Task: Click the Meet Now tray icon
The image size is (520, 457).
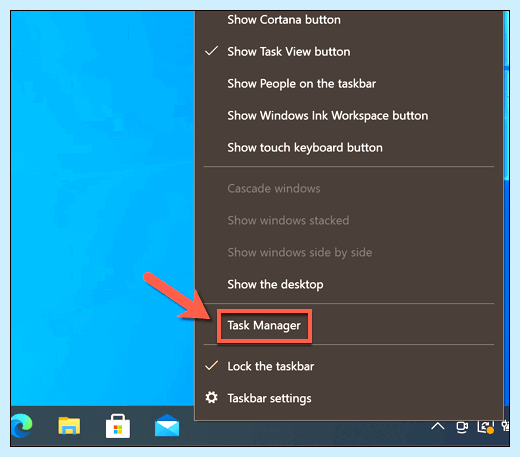Action: [462, 427]
